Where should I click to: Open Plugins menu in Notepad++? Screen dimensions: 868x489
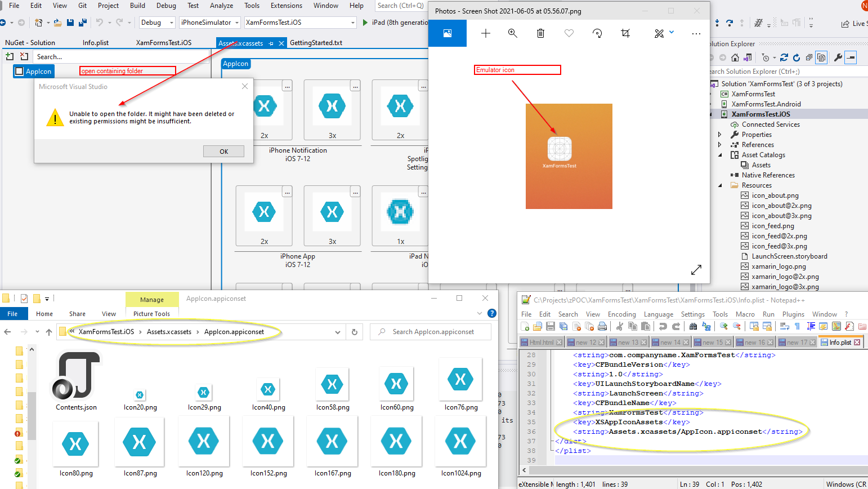click(793, 314)
